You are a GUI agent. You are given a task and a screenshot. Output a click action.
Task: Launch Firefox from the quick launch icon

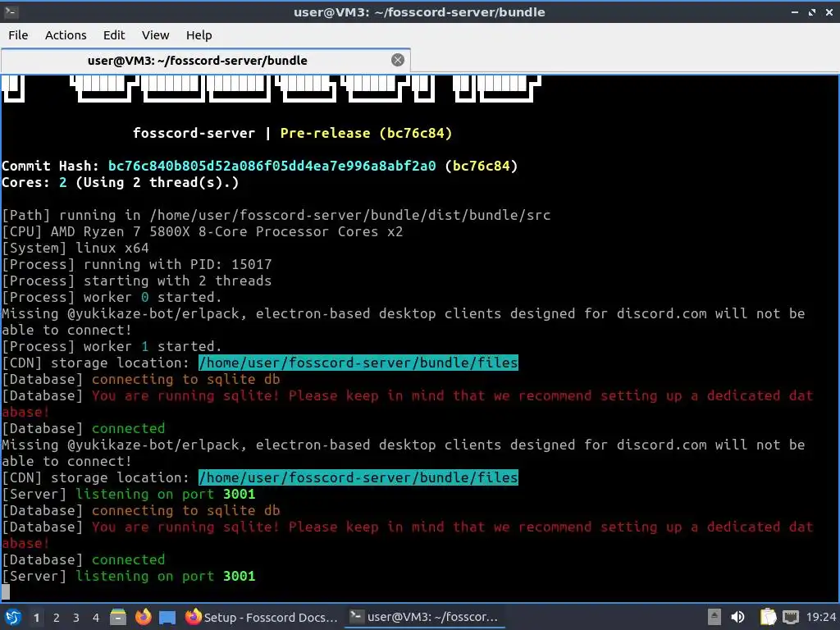point(143,617)
